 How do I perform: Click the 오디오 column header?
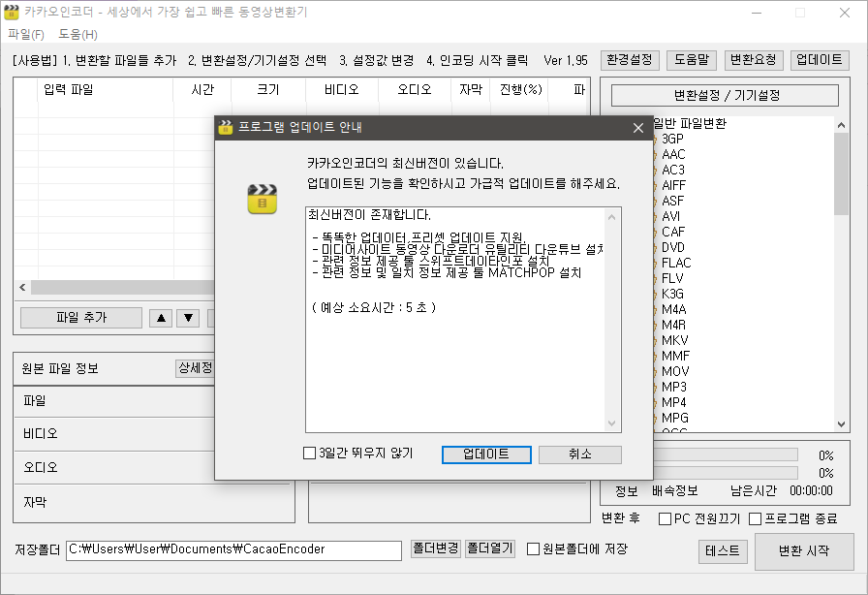point(415,90)
